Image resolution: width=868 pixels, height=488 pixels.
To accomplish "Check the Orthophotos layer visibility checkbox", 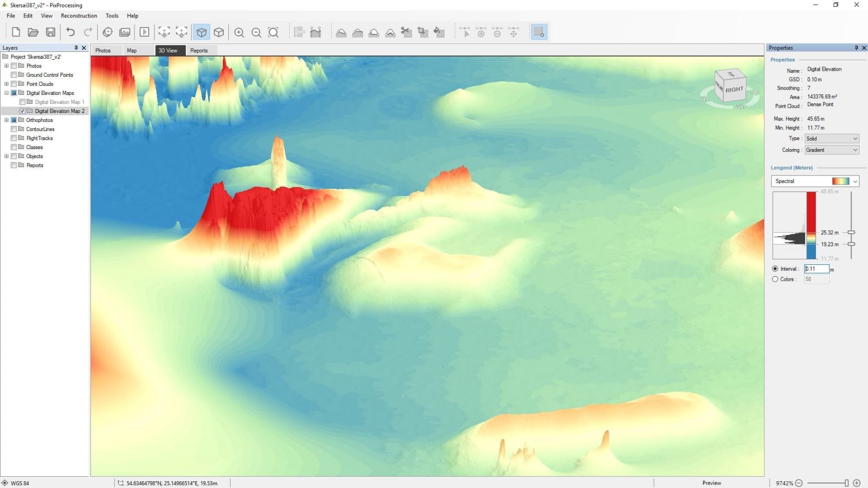I will pos(14,120).
